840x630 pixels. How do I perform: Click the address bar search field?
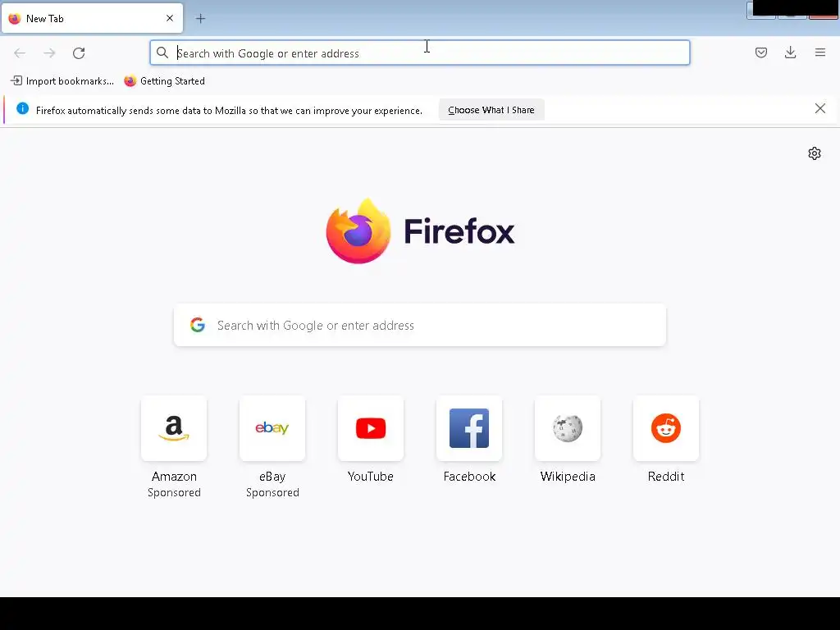[x=420, y=53]
